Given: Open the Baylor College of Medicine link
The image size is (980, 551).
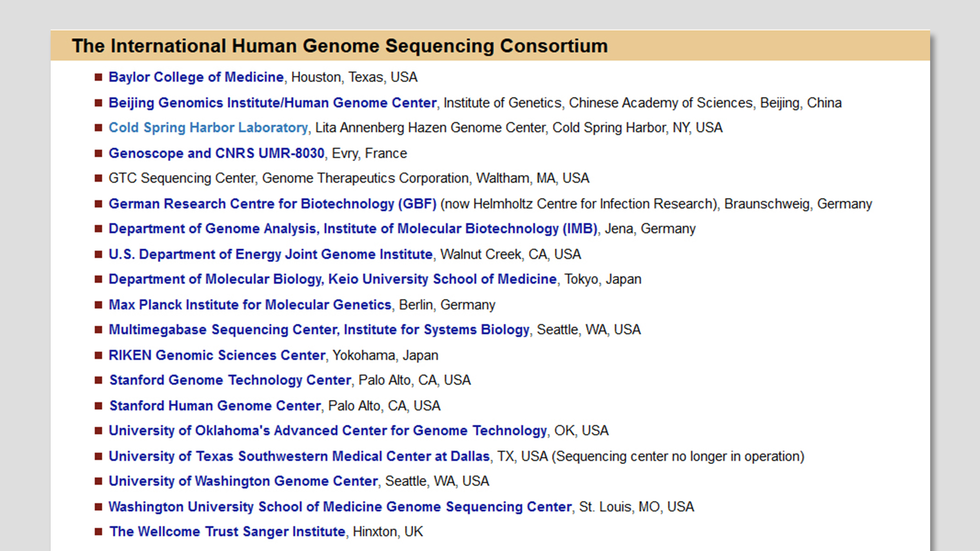Looking at the screenshot, I should pos(196,77).
